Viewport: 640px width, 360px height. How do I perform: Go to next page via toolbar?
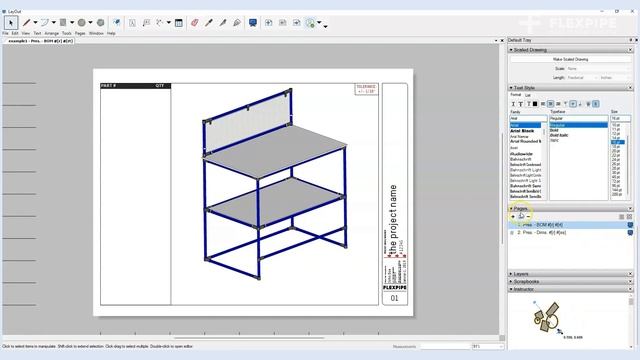point(297,23)
